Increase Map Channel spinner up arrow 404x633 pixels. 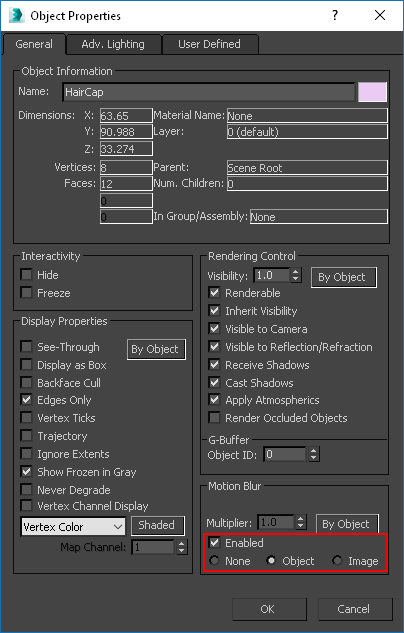pos(182,543)
